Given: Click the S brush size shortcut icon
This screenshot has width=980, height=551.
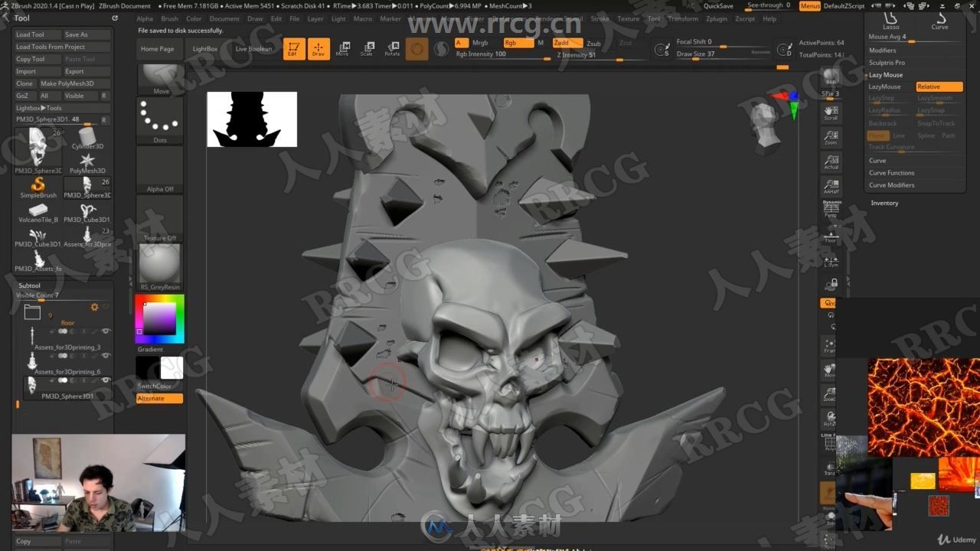Looking at the screenshot, I should tap(663, 50).
